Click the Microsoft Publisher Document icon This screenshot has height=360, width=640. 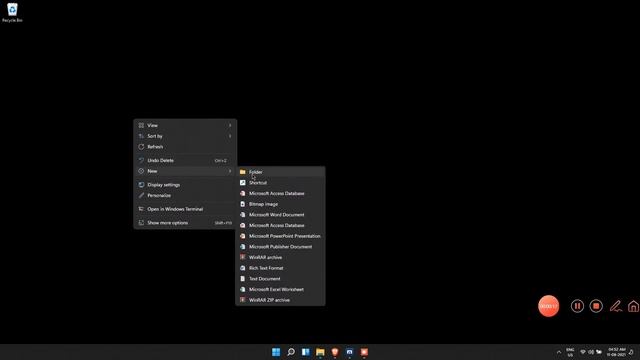click(x=242, y=247)
